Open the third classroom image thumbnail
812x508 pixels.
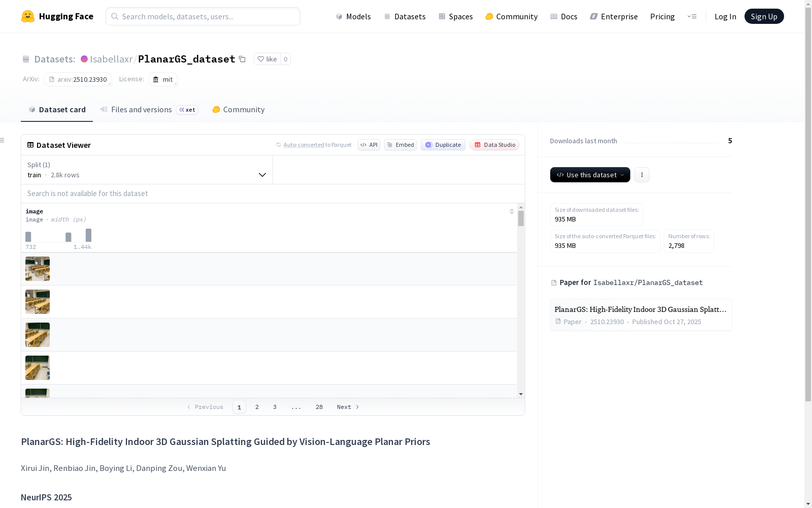(38, 335)
